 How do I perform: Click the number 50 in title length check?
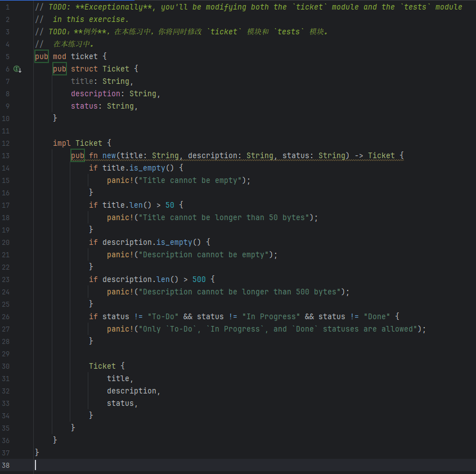point(169,205)
